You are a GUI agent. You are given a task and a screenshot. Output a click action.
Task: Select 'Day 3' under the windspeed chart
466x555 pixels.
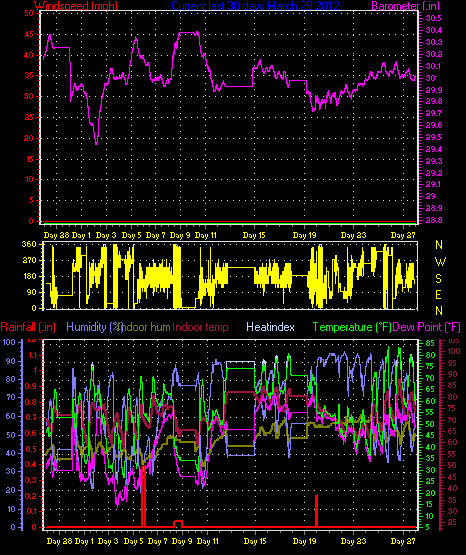(106, 235)
